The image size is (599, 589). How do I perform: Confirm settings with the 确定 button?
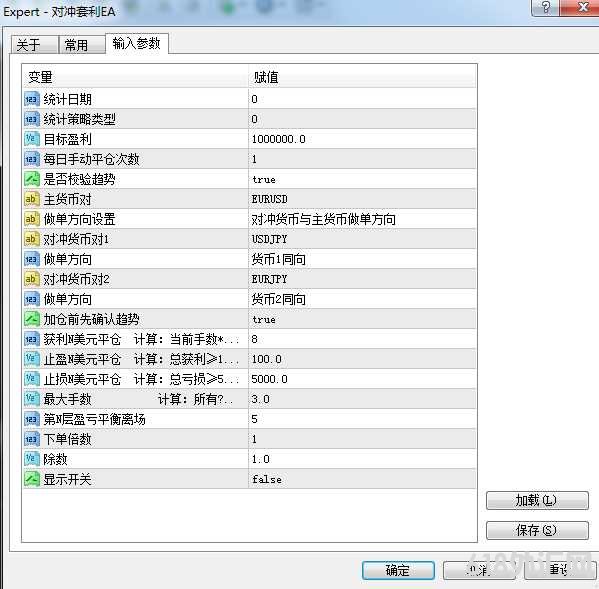(398, 570)
